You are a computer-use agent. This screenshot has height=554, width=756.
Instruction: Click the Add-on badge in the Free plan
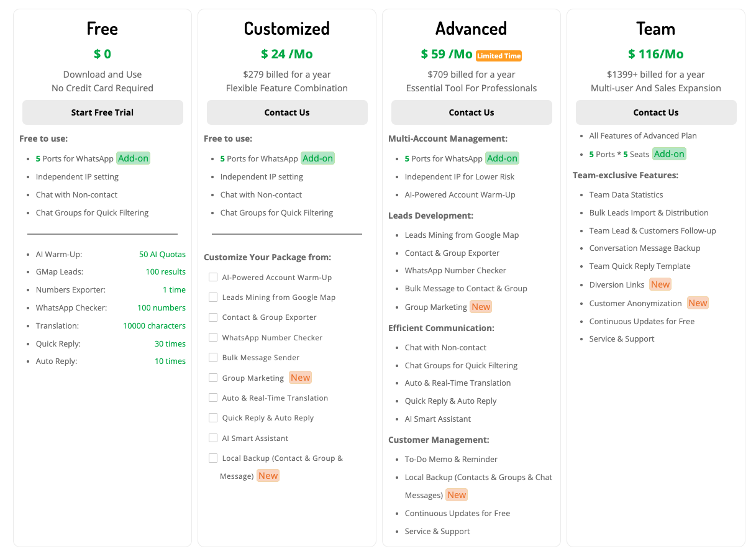(134, 158)
